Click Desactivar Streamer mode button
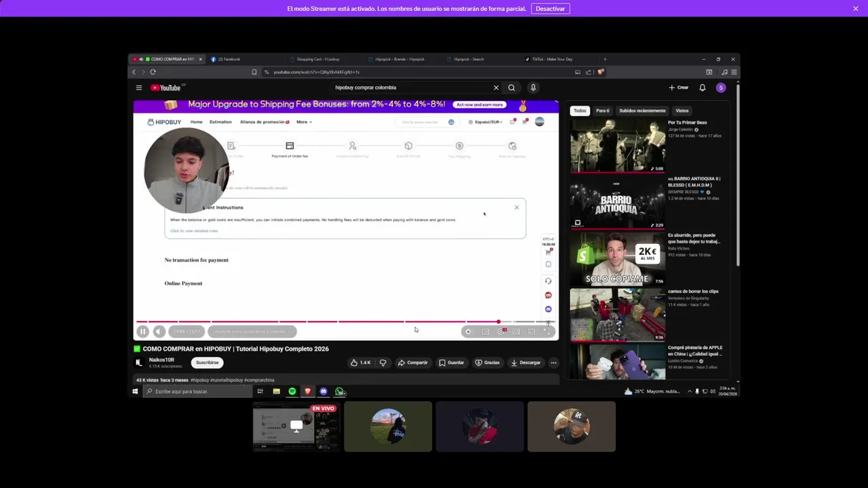This screenshot has height=488, width=868. (x=550, y=9)
